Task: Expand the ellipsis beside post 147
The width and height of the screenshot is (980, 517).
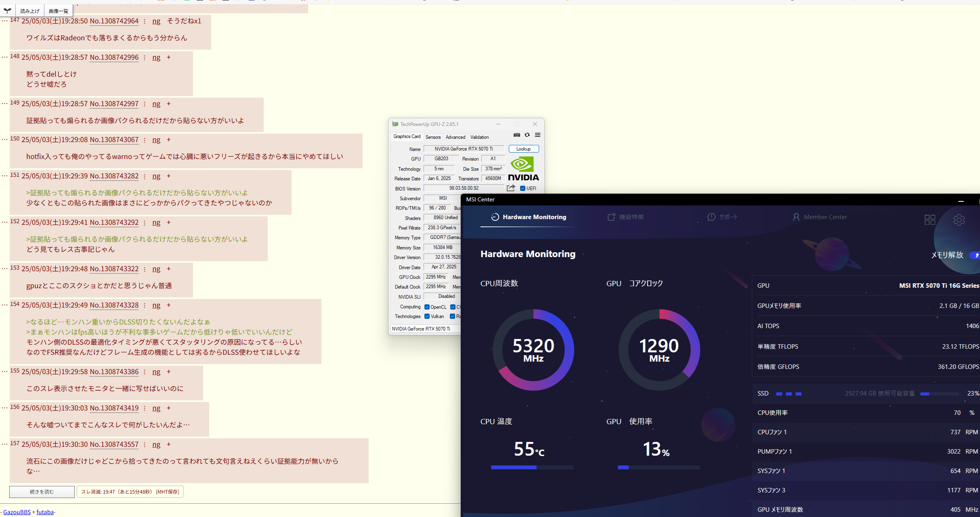Action: click(4, 21)
